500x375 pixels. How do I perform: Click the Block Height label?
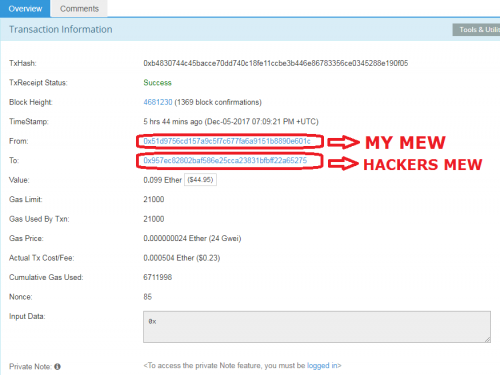click(x=31, y=102)
